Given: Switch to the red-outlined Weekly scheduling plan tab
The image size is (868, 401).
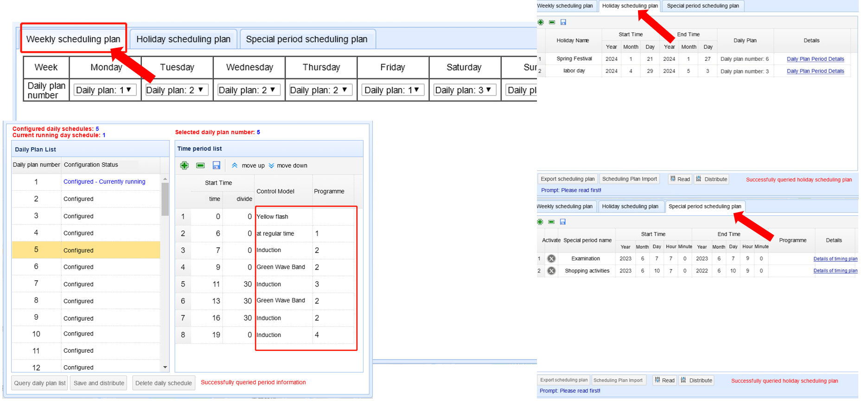Looking at the screenshot, I should coord(73,39).
